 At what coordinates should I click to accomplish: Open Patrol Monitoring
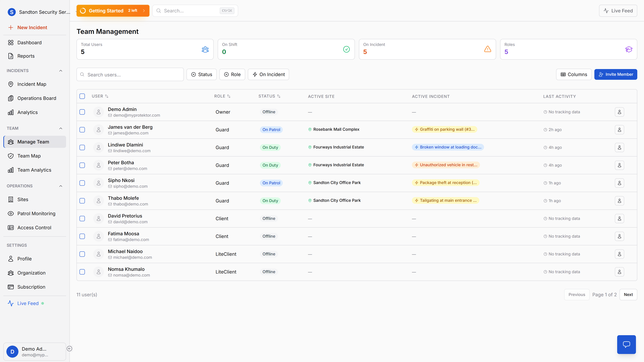(x=37, y=213)
